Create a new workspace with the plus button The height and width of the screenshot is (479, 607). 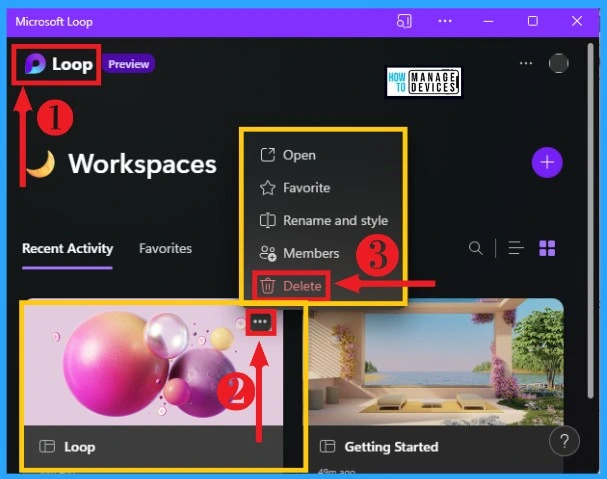click(x=547, y=162)
